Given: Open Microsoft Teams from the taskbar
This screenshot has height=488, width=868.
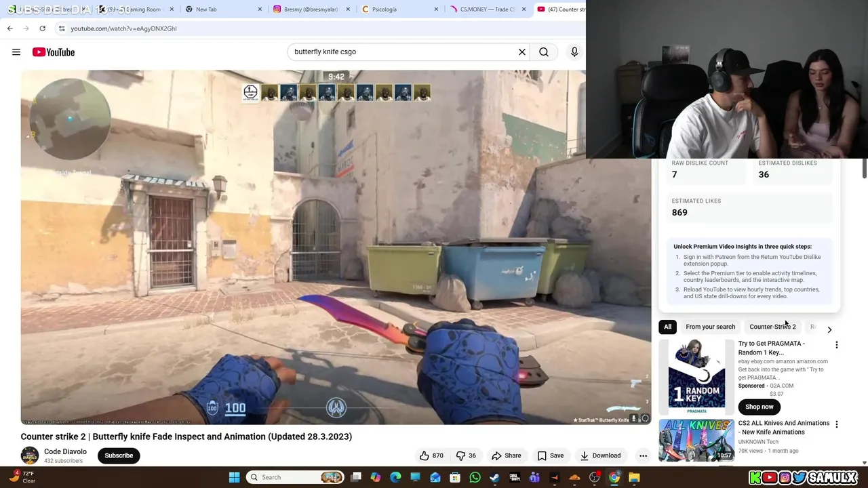Looking at the screenshot, I should (534, 477).
